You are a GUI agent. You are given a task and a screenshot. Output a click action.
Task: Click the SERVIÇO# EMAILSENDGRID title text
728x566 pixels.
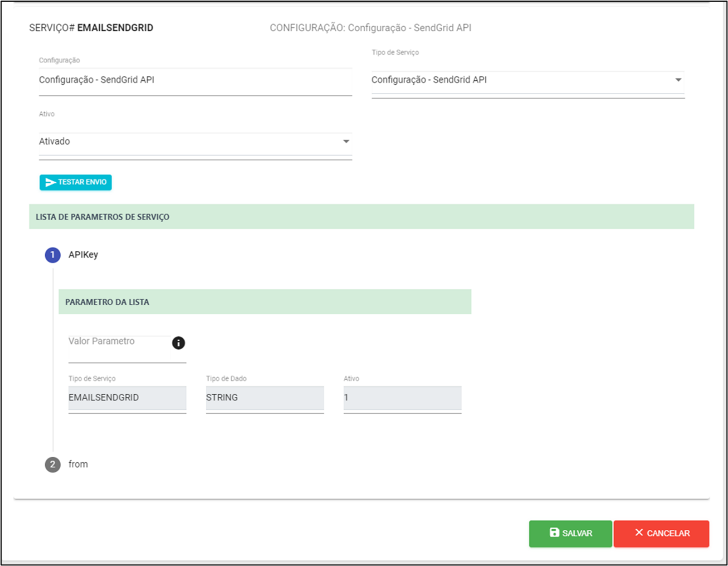[x=91, y=28]
